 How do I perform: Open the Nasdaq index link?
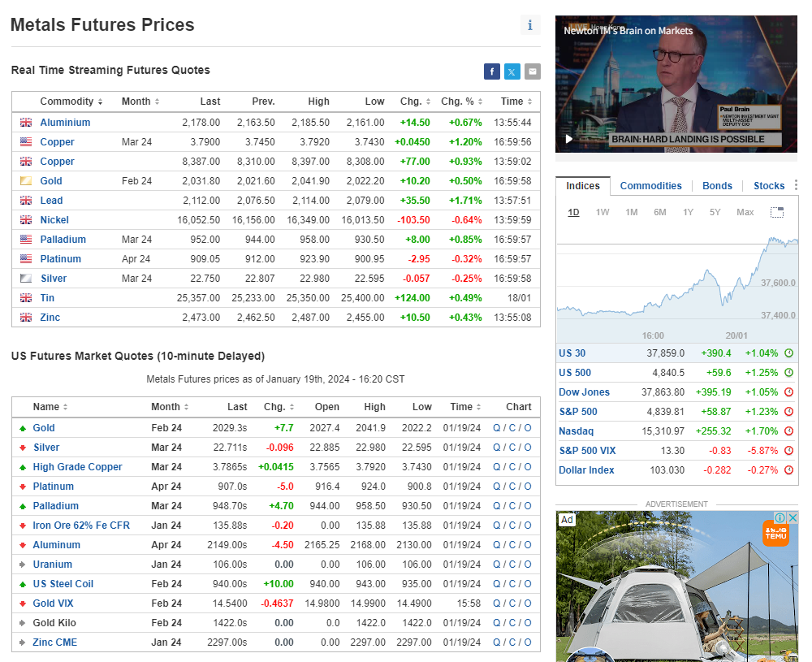[x=576, y=431]
